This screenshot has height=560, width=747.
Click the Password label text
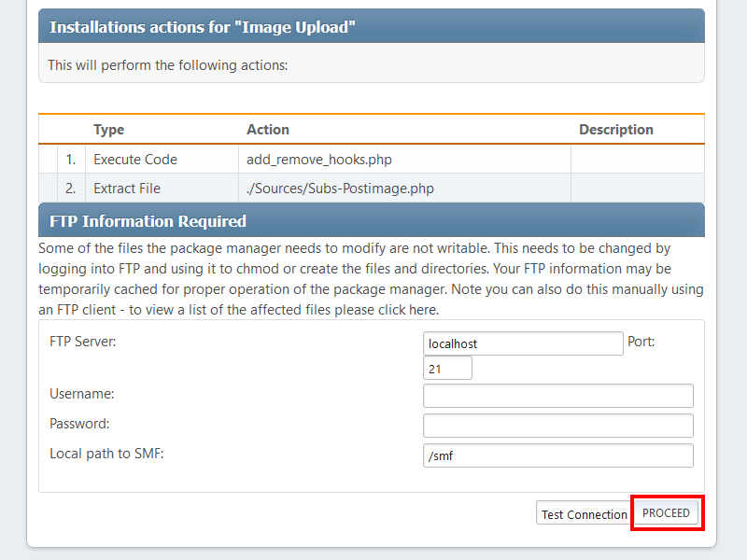coord(79,424)
